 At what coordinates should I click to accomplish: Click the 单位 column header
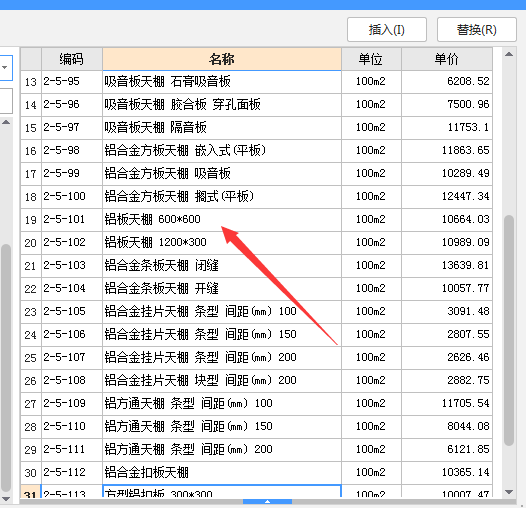pyautogui.click(x=371, y=59)
